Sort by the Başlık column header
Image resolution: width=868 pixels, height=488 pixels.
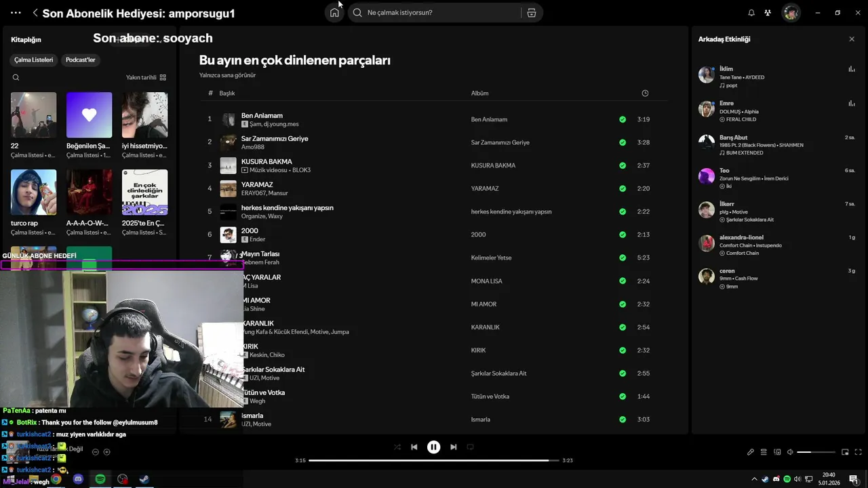[226, 93]
